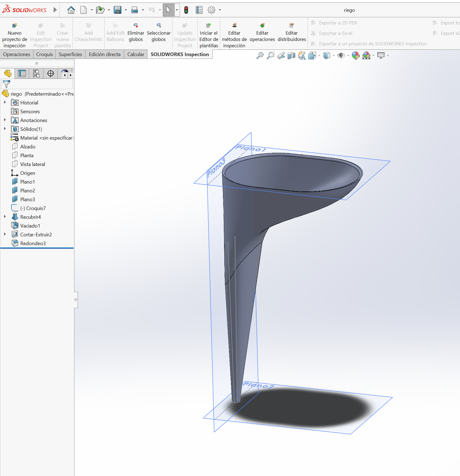Image resolution: width=460 pixels, height=476 pixels.
Task: Click the side panel collapse handle
Action: (76, 300)
